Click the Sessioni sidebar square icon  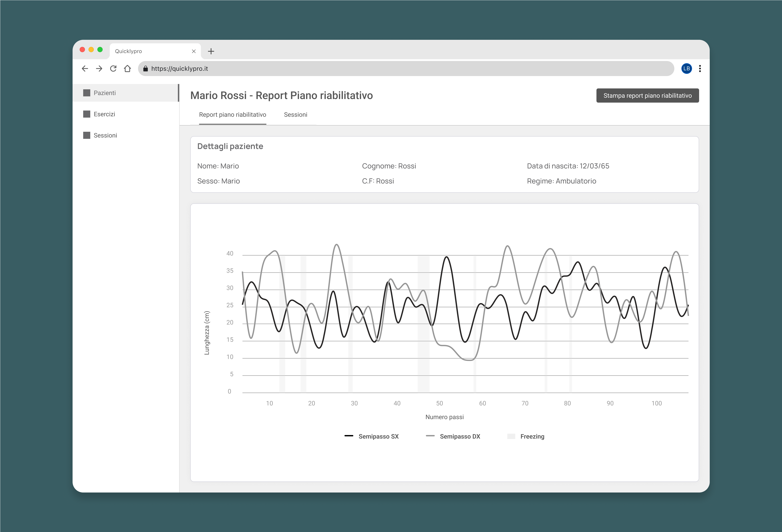tap(87, 135)
